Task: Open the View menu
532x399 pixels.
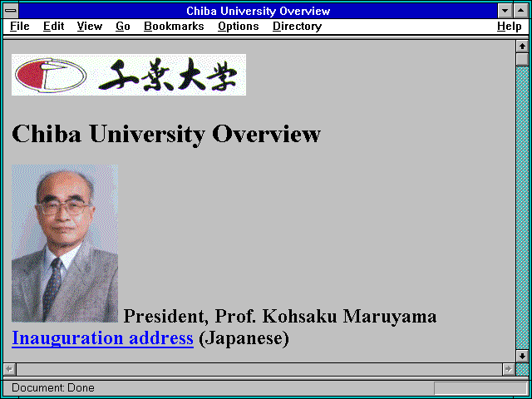Action: pyautogui.click(x=90, y=26)
